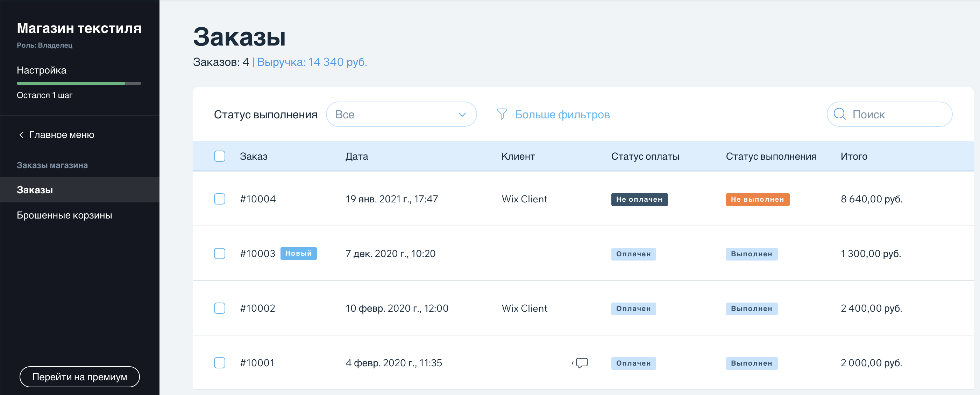The image size is (980, 395).
Task: Click date 19 янв. 2021 г., 17:47
Action: (x=391, y=199)
